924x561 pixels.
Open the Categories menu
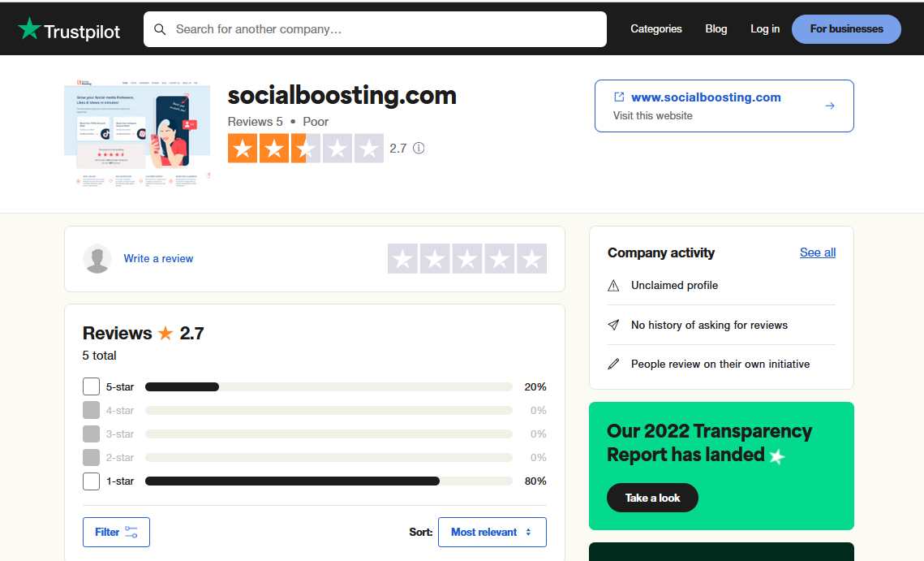click(656, 29)
